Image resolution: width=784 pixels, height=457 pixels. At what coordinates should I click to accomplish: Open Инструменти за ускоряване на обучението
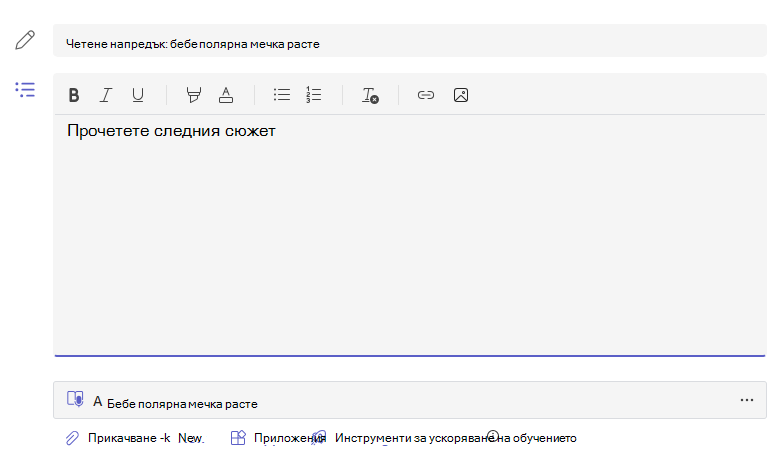455,438
